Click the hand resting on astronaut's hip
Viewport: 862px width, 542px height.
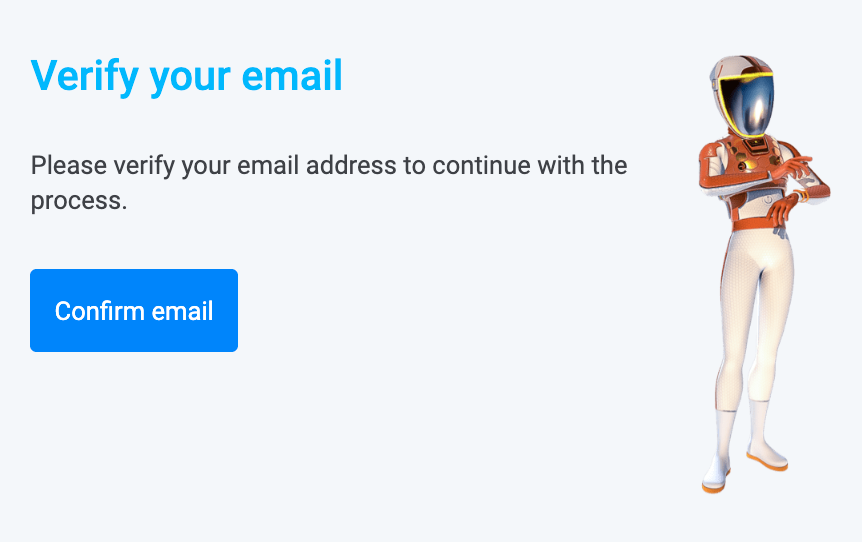tap(780, 211)
